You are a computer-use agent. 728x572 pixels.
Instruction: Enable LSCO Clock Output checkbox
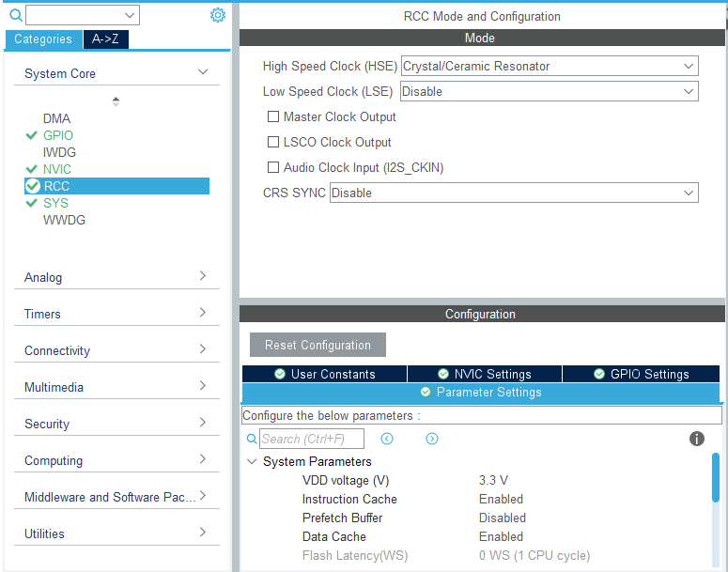coord(273,142)
